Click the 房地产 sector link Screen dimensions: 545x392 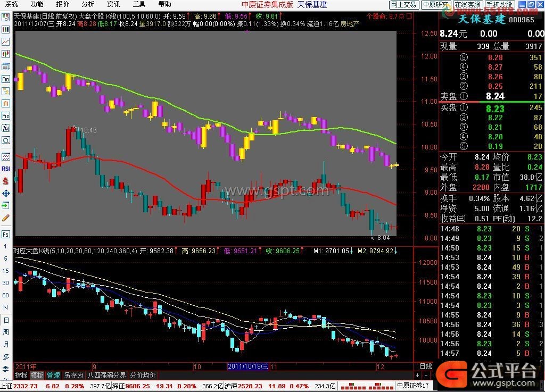350,23
